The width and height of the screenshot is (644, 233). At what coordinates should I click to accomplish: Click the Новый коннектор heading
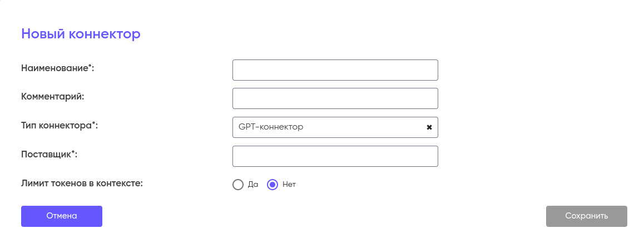tap(81, 34)
